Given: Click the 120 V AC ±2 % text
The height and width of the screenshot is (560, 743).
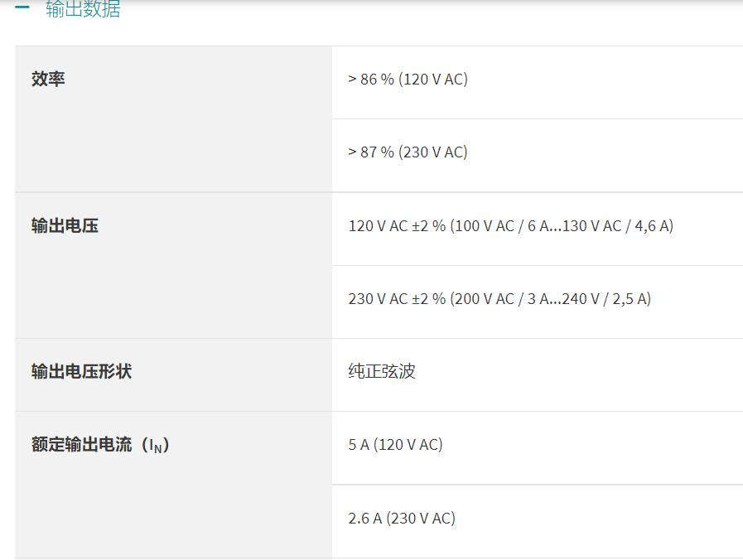Looking at the screenshot, I should click(x=397, y=226).
